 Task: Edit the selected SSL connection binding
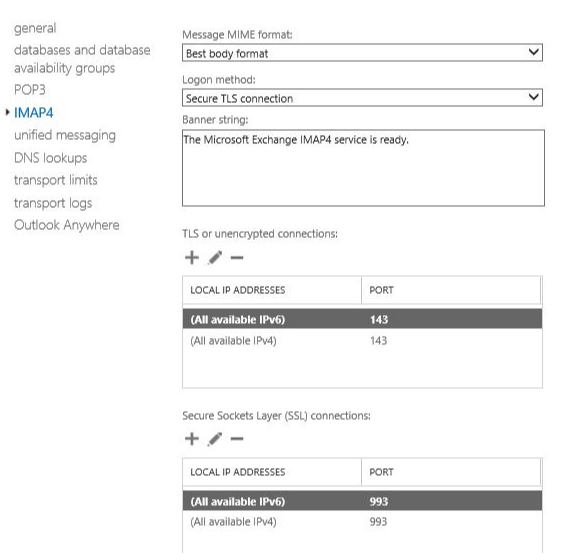click(x=215, y=439)
